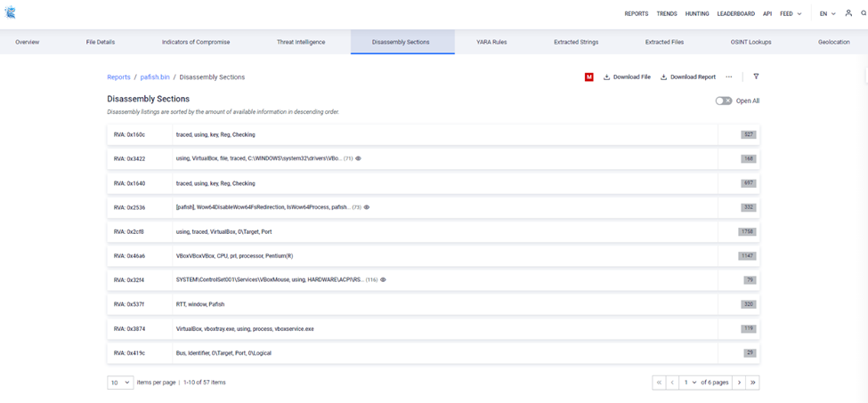
Task: Open the EN language dropdown
Action: 827,14
